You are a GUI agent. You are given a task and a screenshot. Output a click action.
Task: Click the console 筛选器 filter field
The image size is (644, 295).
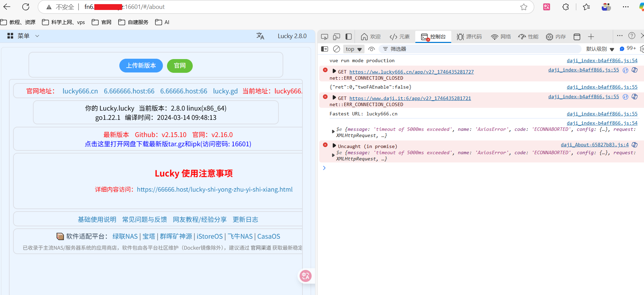click(x=480, y=49)
